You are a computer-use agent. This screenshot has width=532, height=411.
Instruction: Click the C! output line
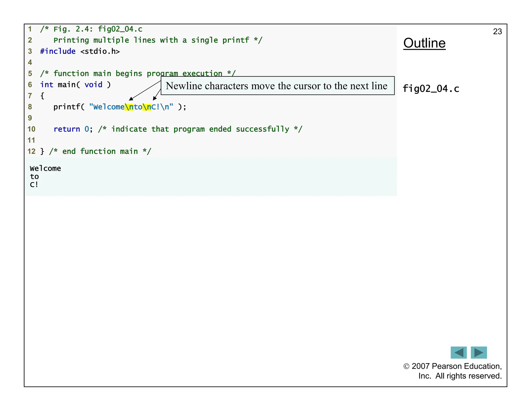point(34,185)
